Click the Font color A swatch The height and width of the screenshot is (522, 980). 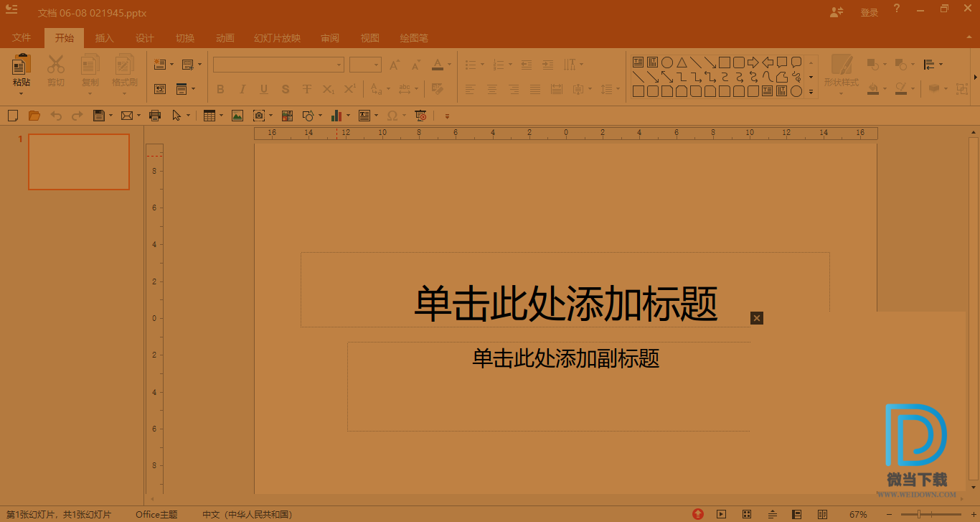438,65
